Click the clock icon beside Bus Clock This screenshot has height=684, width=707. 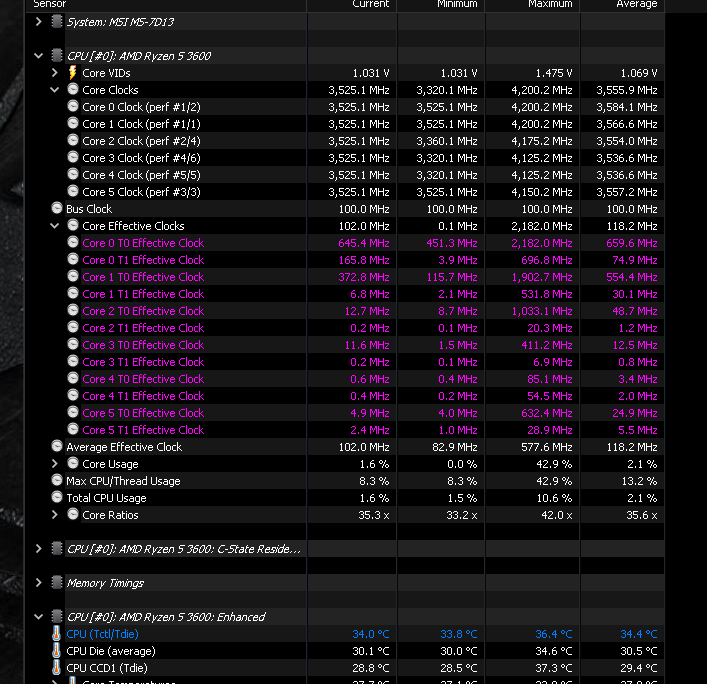pos(57,209)
